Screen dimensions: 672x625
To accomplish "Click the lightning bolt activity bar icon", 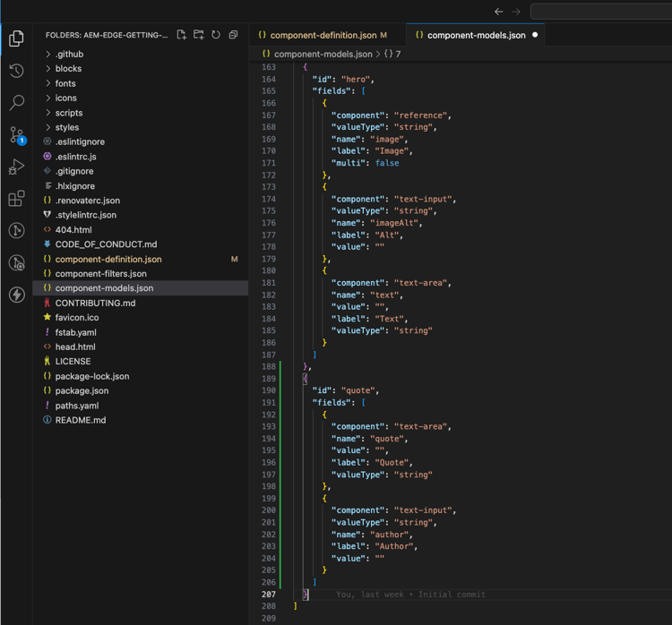I will [x=16, y=295].
